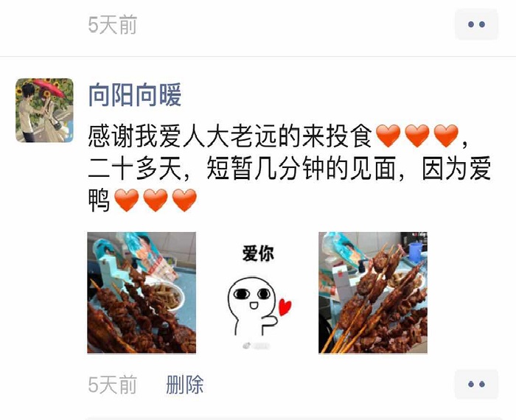This screenshot has height=420, width=516.
Task: Tap the second text line 二十多天
Action: [x=290, y=169]
